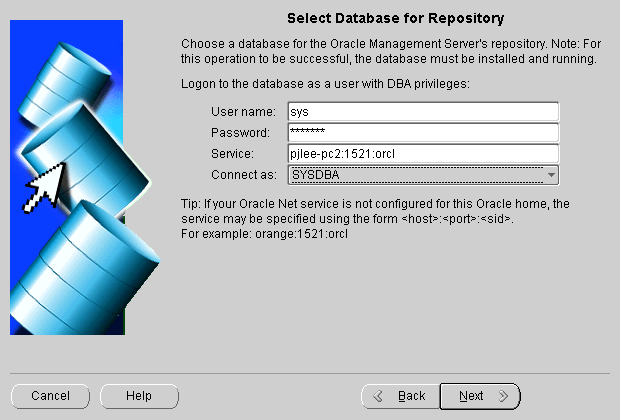
Task: Click the Cancel button
Action: point(50,396)
